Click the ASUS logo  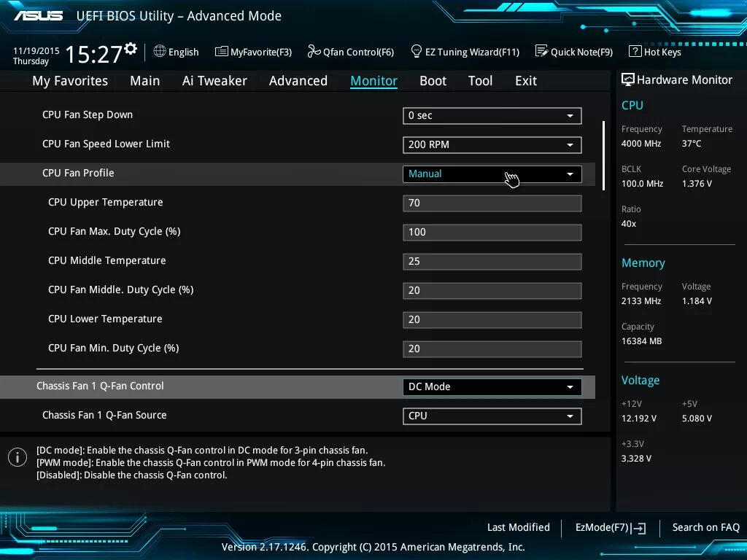[x=38, y=16]
